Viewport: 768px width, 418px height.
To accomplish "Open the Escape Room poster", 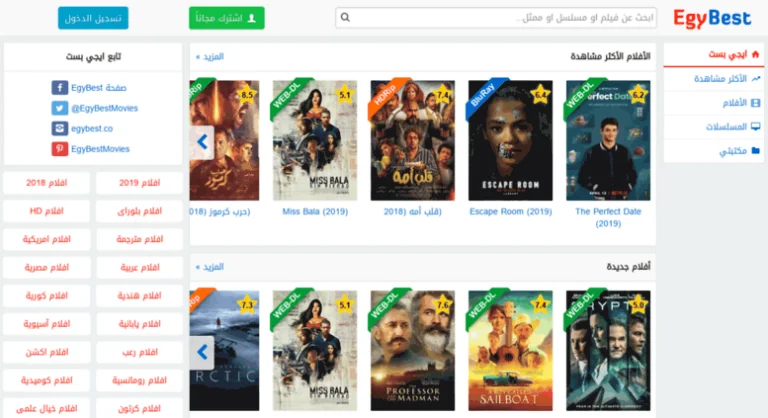I will point(510,141).
